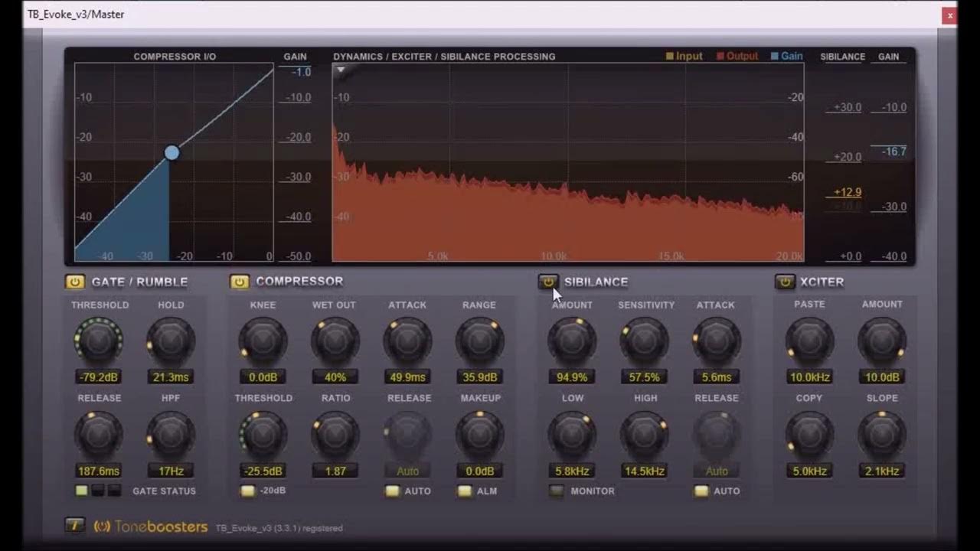
Task: Click the Gain legend label
Action: (787, 56)
